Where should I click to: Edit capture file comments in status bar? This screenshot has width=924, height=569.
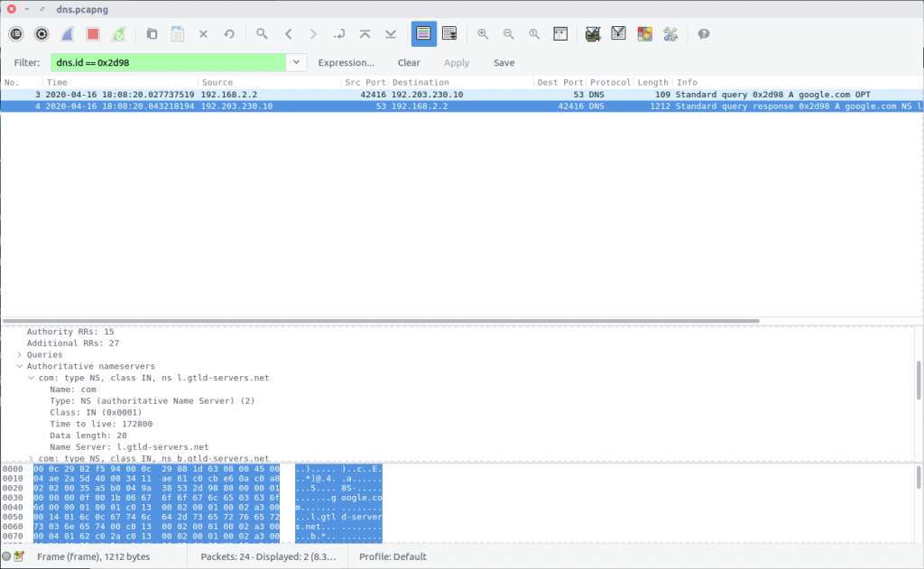pos(19,556)
